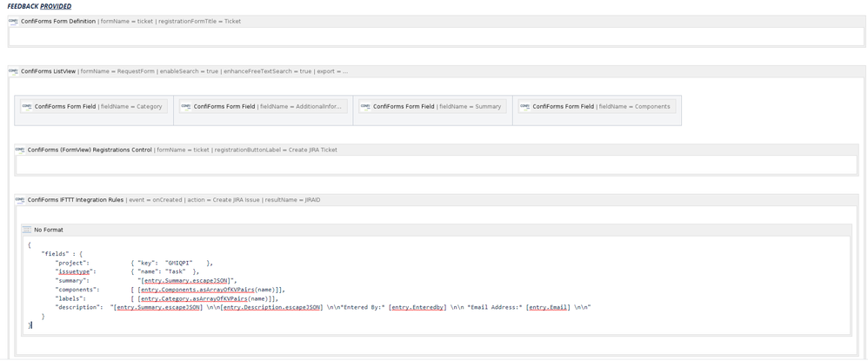Click the "project" line in the JSON body
Viewport: 868px width, 361px height.
click(x=134, y=263)
